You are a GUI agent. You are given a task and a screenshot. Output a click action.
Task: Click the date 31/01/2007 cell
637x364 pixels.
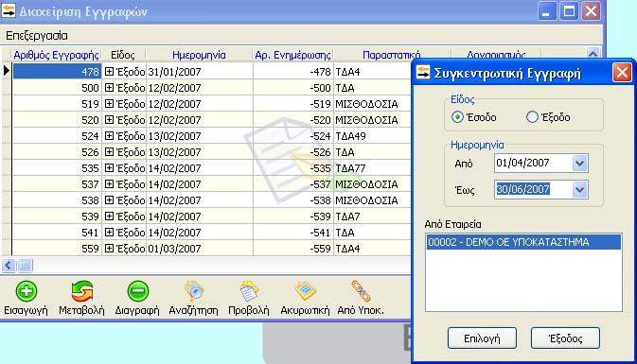point(200,72)
